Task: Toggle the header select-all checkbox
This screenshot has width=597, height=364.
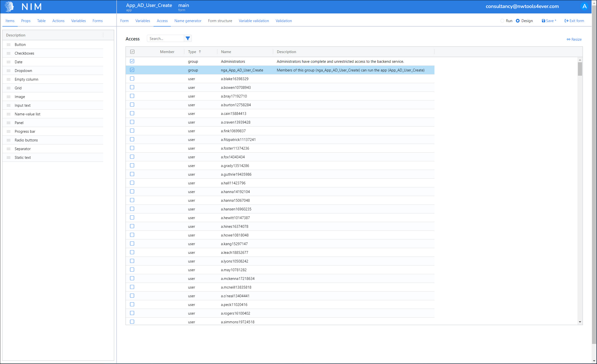Action: coord(132,52)
